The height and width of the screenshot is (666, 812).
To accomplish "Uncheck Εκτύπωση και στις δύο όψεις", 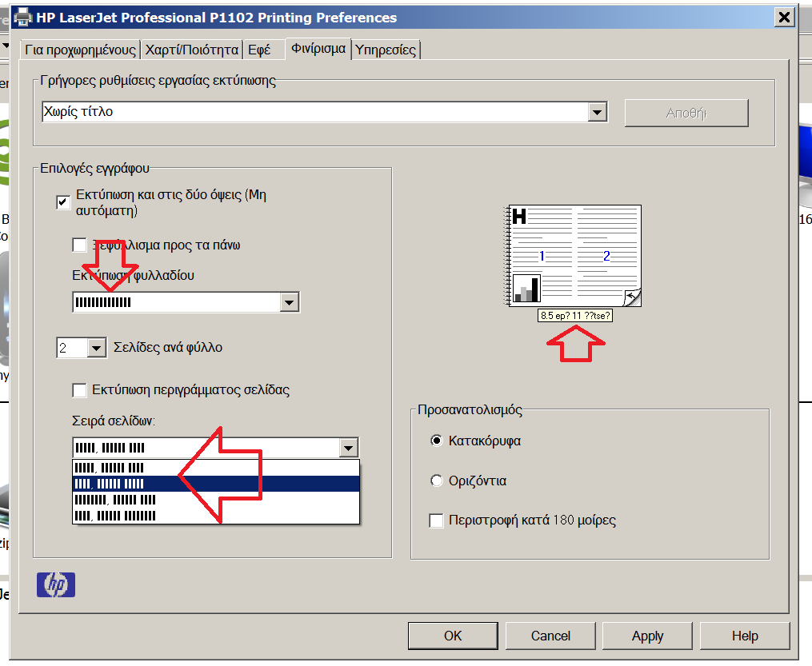I will (62, 202).
